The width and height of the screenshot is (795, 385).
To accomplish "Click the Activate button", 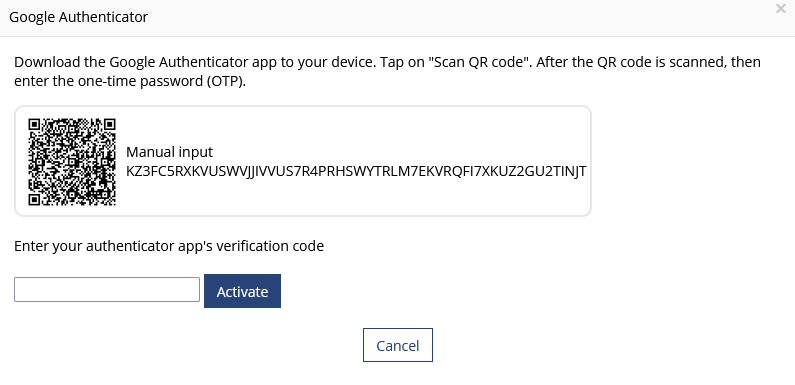I will (x=242, y=291).
